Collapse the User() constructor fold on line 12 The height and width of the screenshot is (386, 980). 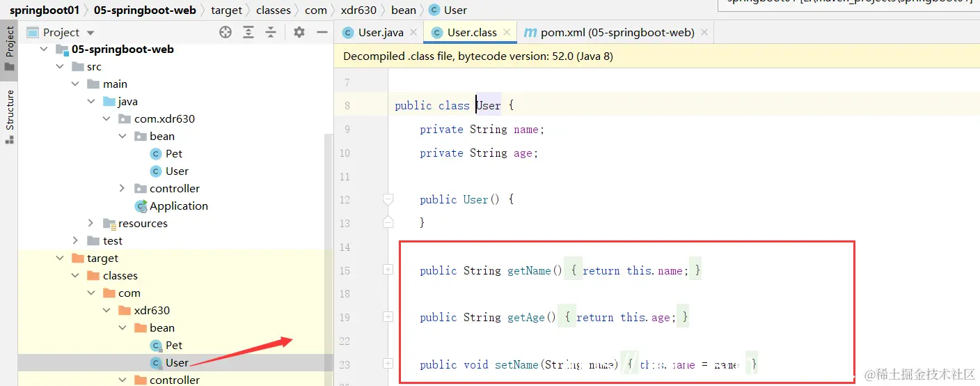point(388,199)
